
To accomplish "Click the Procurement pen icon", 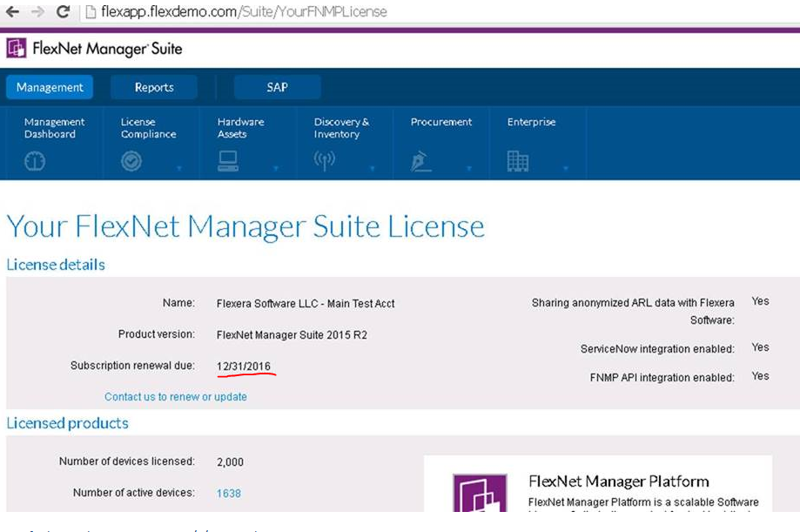I will pyautogui.click(x=421, y=161).
